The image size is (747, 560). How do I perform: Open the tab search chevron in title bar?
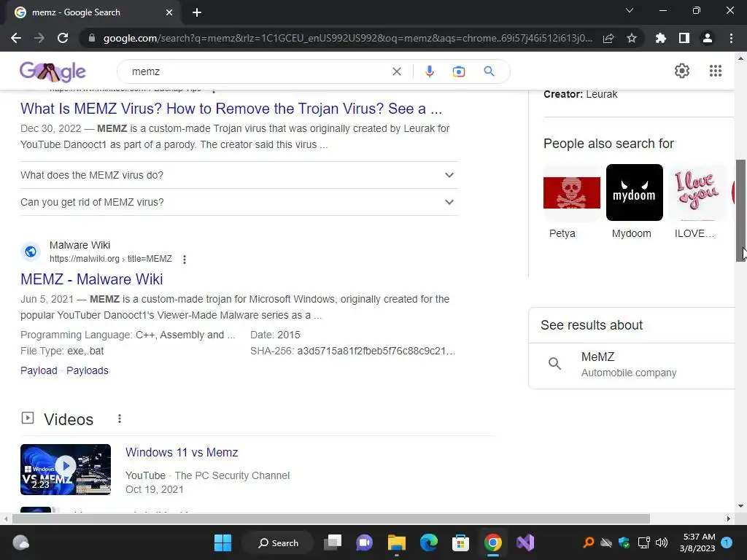click(630, 10)
